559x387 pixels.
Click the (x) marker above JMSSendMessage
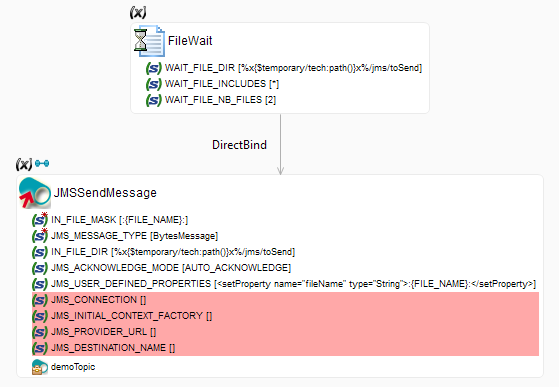click(24, 164)
